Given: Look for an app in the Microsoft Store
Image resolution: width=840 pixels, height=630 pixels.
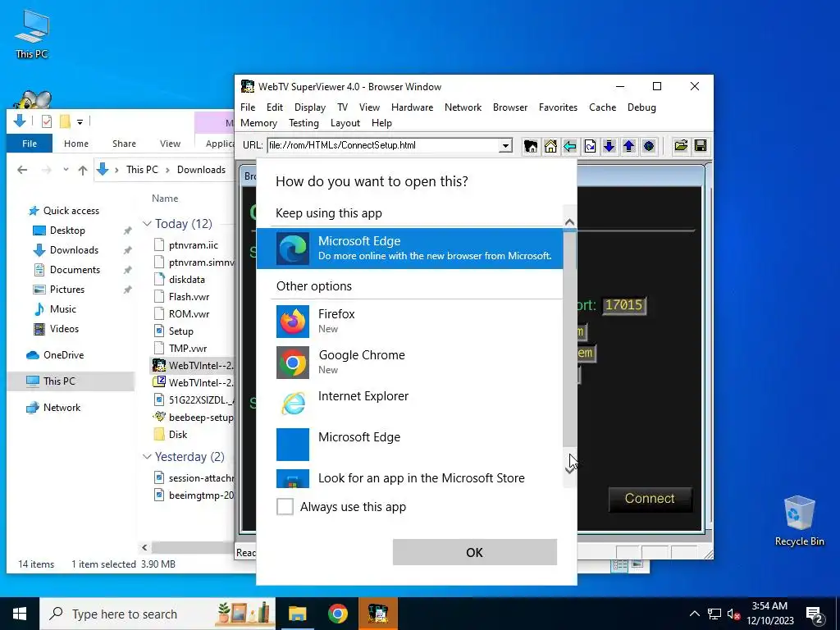Looking at the screenshot, I should point(410,478).
